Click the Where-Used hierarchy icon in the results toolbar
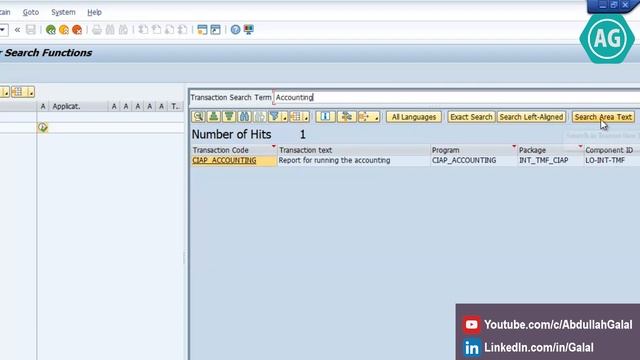This screenshot has width=640, height=360. tap(347, 117)
